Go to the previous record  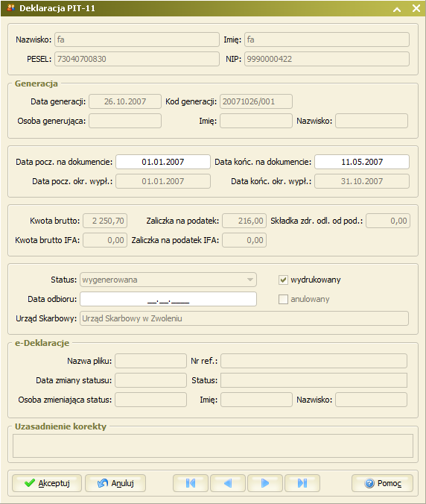[228, 483]
